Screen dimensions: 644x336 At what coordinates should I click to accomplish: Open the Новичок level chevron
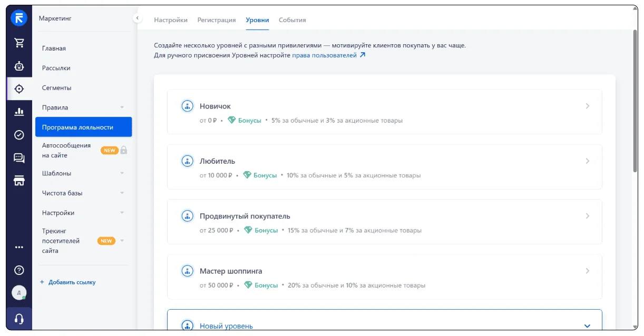[x=588, y=106]
